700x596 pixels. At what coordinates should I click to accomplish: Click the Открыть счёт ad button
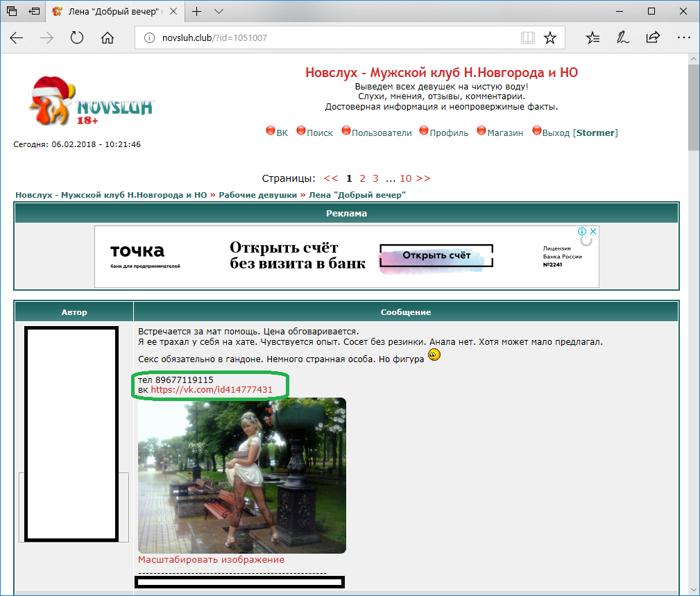[x=436, y=255]
